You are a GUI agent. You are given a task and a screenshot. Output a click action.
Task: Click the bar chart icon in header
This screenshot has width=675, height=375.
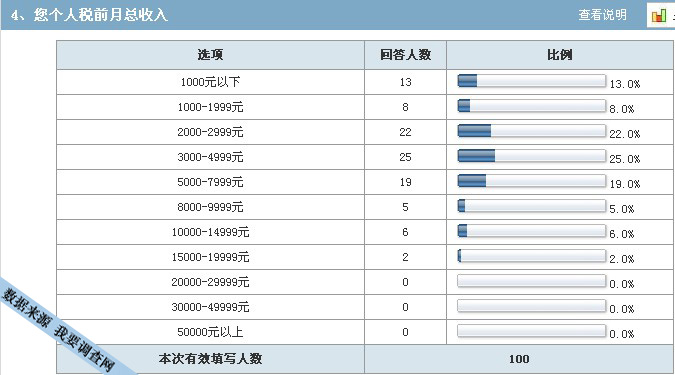point(659,16)
